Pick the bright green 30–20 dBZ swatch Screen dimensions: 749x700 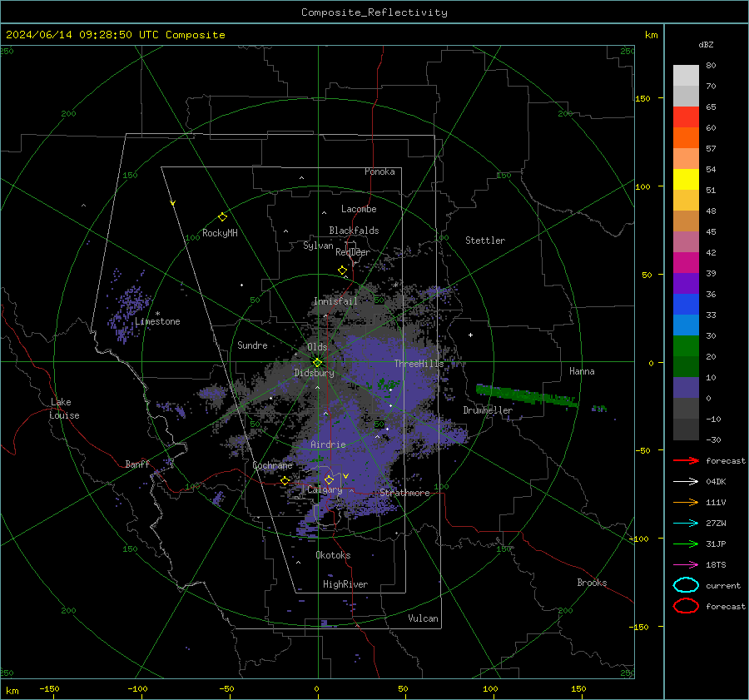[x=686, y=346]
